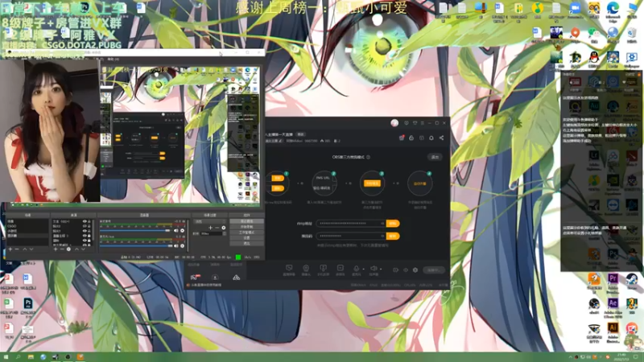Image resolution: width=644 pixels, height=362 pixels.
Task: Toggle eye icon of second source row
Action: (x=85, y=226)
